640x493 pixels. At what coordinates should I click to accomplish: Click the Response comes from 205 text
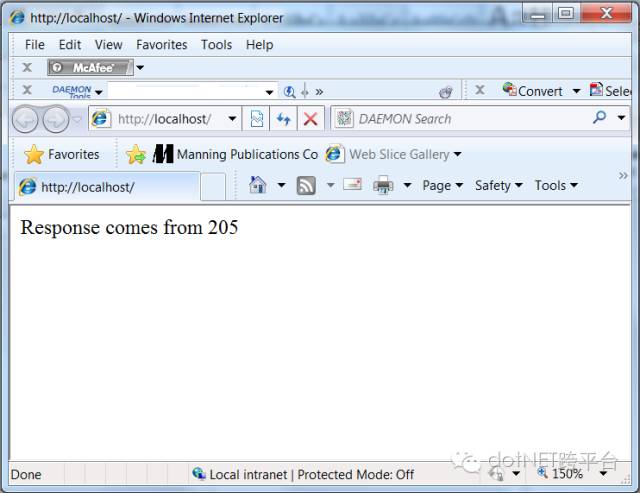pyautogui.click(x=129, y=227)
